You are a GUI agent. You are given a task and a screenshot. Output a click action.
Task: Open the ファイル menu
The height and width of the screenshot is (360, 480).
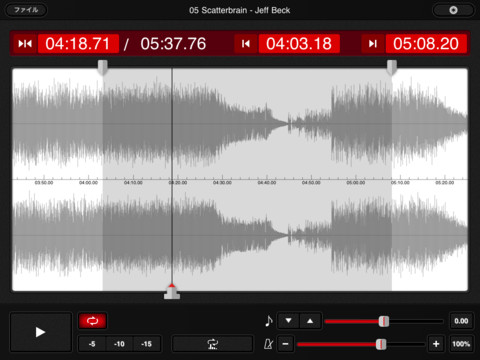(x=26, y=10)
